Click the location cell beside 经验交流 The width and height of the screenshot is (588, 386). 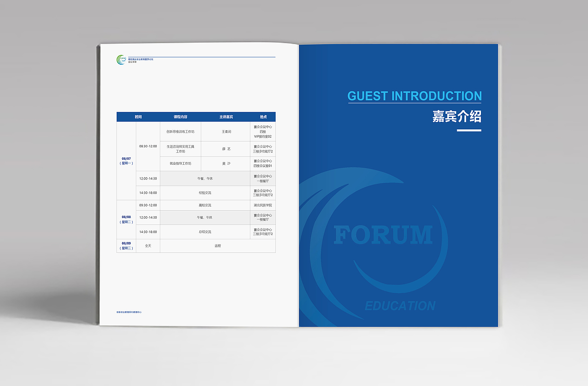[x=263, y=193]
